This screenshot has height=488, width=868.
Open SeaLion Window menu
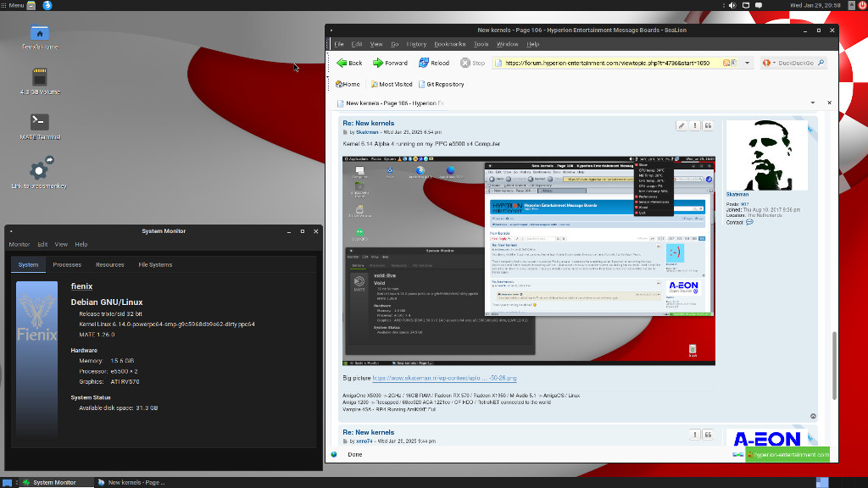click(x=507, y=44)
